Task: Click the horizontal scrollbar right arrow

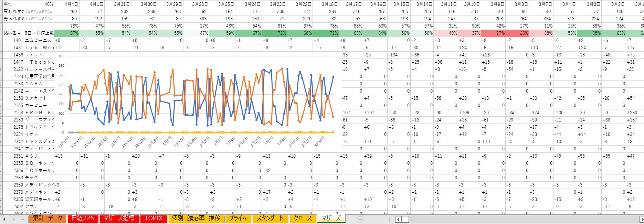Action: pos(641,219)
